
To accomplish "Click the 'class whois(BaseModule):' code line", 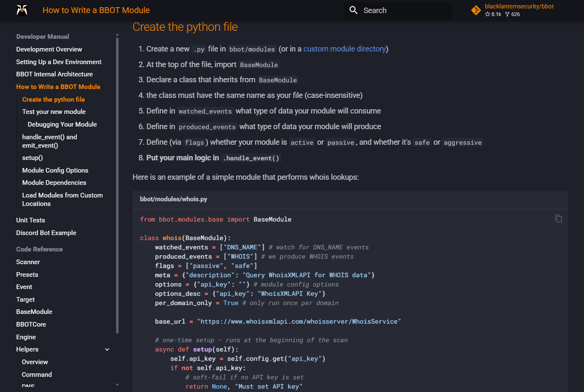I will click(185, 238).
